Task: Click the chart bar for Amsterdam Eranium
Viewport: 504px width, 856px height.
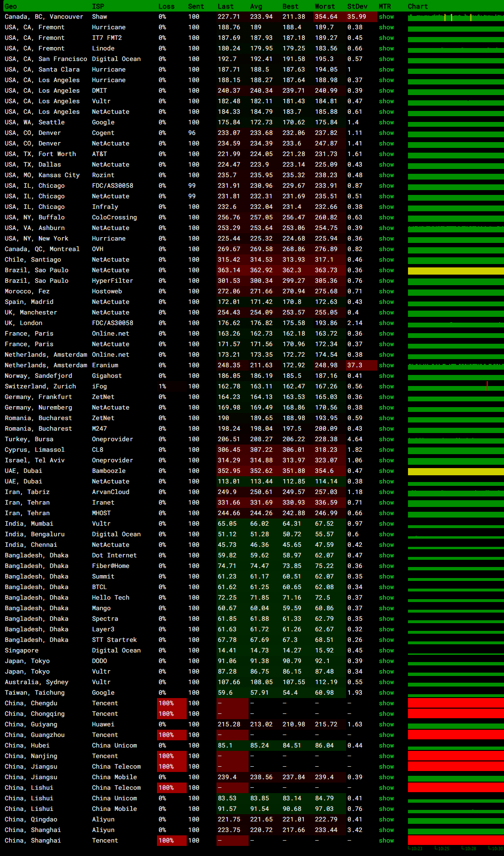Action: (456, 366)
